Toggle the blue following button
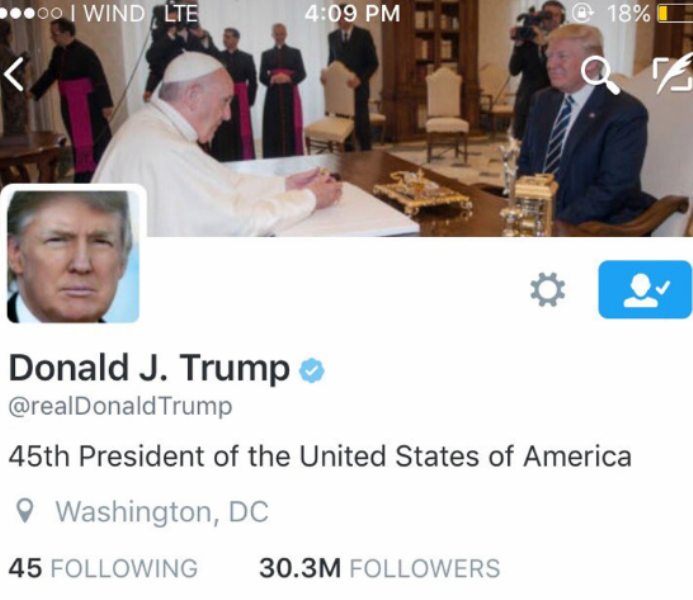Image resolution: width=693 pixels, height=600 pixels. tap(645, 289)
